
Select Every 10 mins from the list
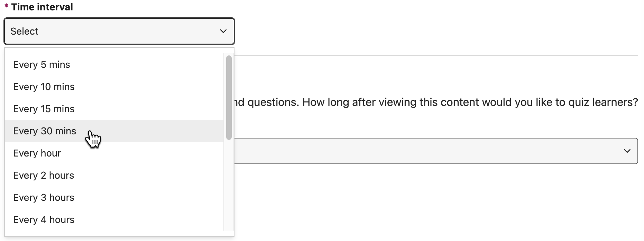pyautogui.click(x=44, y=87)
